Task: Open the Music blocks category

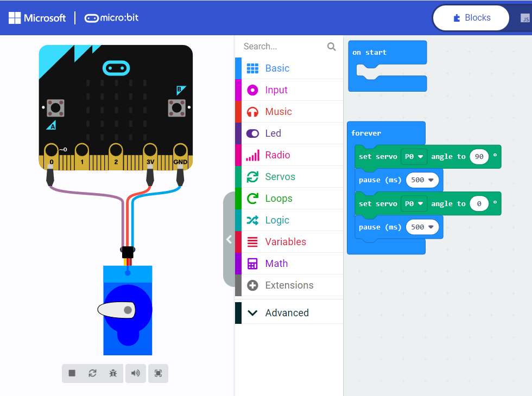Action: pos(289,112)
